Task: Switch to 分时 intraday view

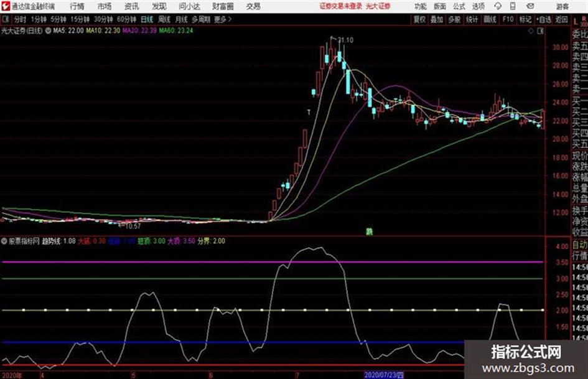Action: pyautogui.click(x=21, y=19)
